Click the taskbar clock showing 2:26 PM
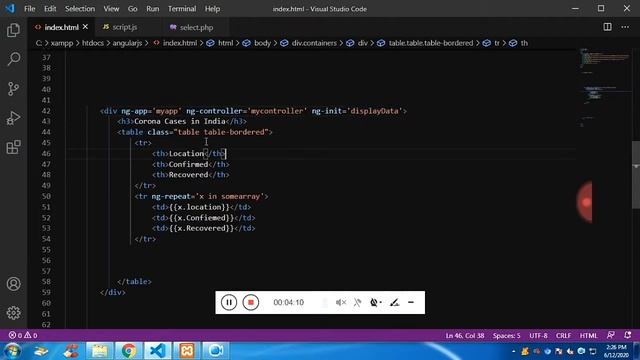Image resolution: width=640 pixels, height=360 pixels. click(616, 351)
